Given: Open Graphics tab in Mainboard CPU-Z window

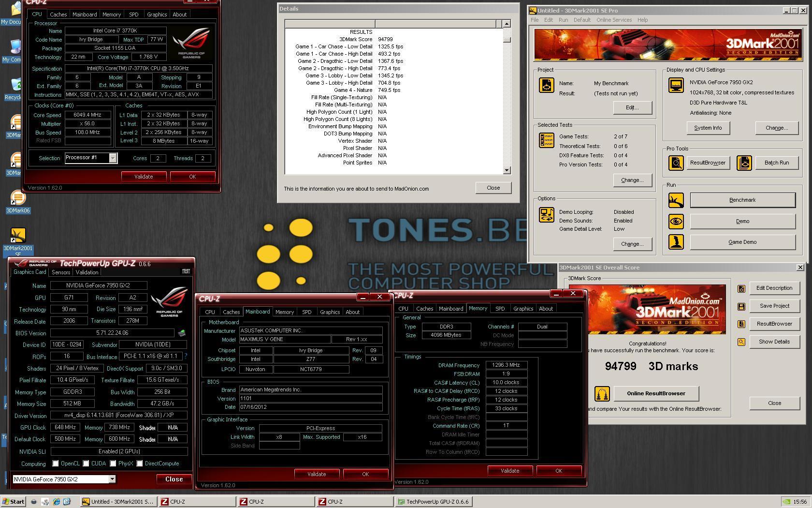Looking at the screenshot, I should [330, 312].
